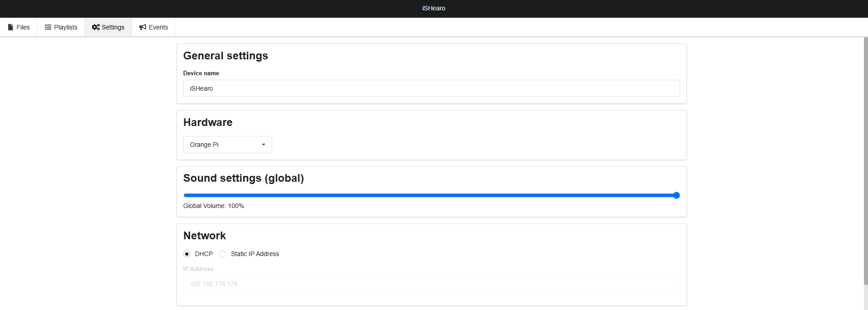
Task: Open the Files tab
Action: (x=19, y=27)
